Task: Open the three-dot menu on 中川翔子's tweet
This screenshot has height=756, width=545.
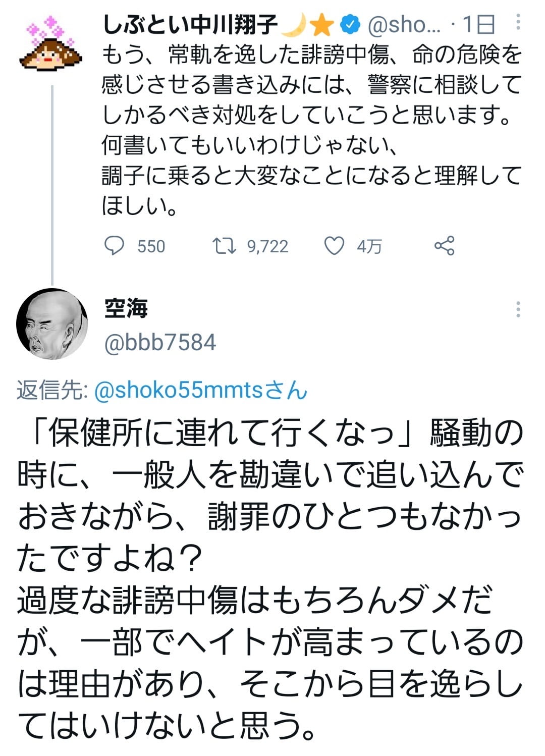Action: (518, 22)
